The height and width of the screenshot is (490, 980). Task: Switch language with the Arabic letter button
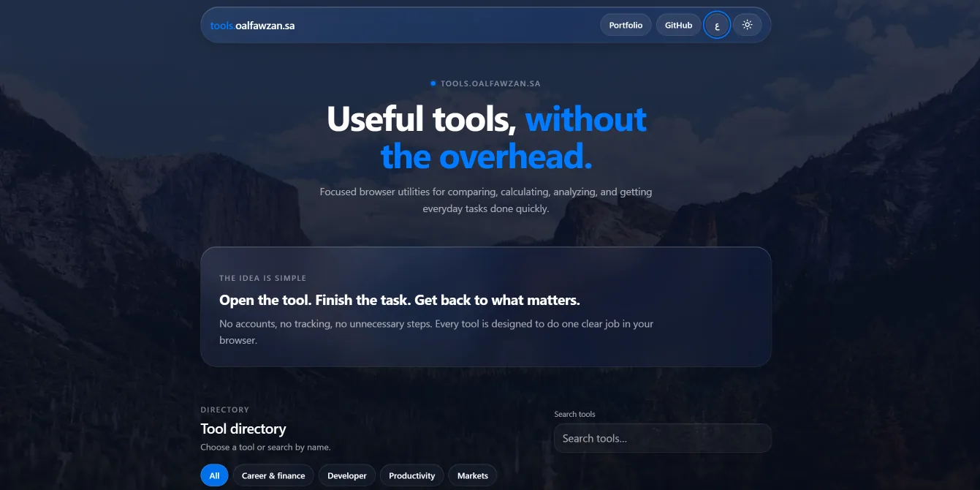point(717,25)
